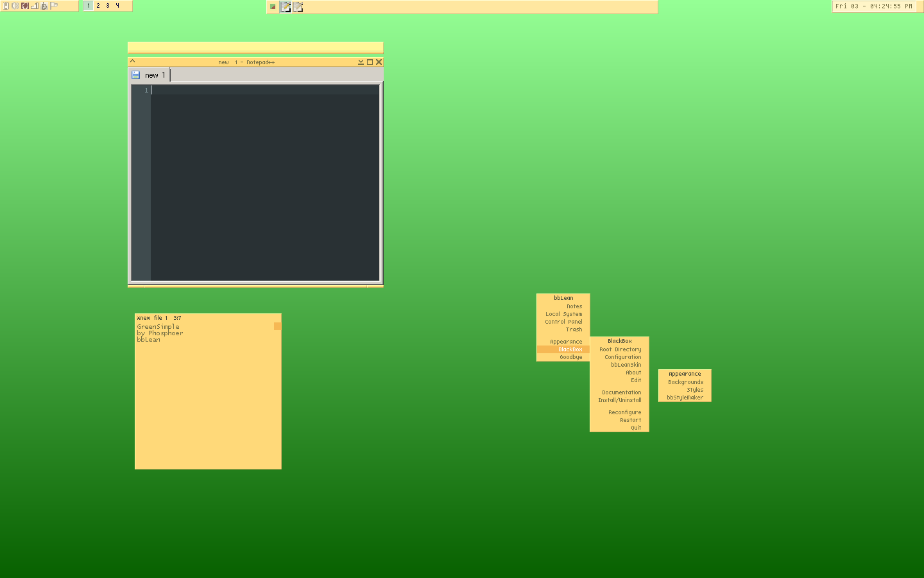
Task: Select Reconfigure in the BlackBox menu
Action: click(624, 412)
